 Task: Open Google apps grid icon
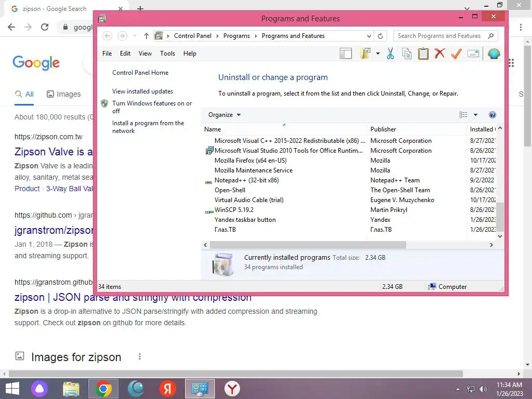pos(511,63)
